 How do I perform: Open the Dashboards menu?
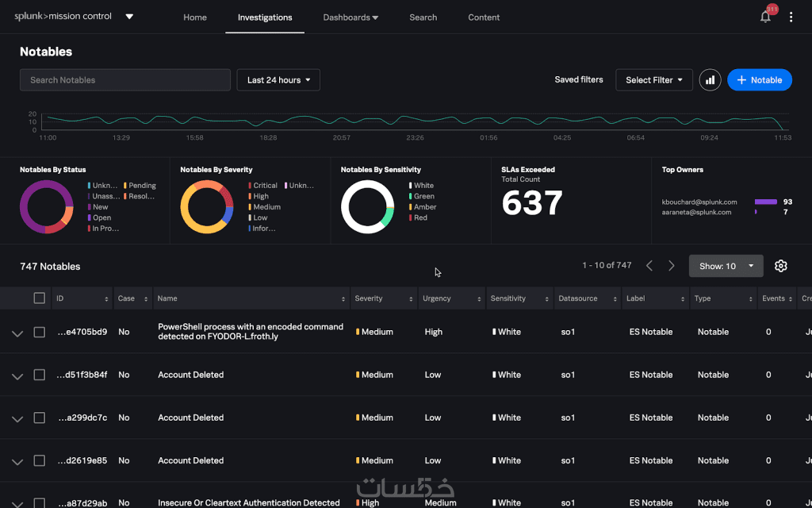pyautogui.click(x=350, y=17)
